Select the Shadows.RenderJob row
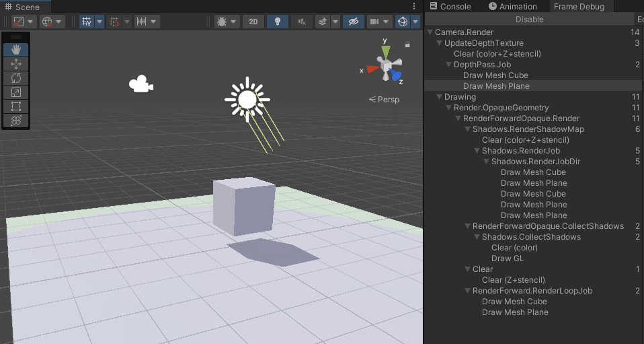This screenshot has height=344, width=644. (x=534, y=151)
